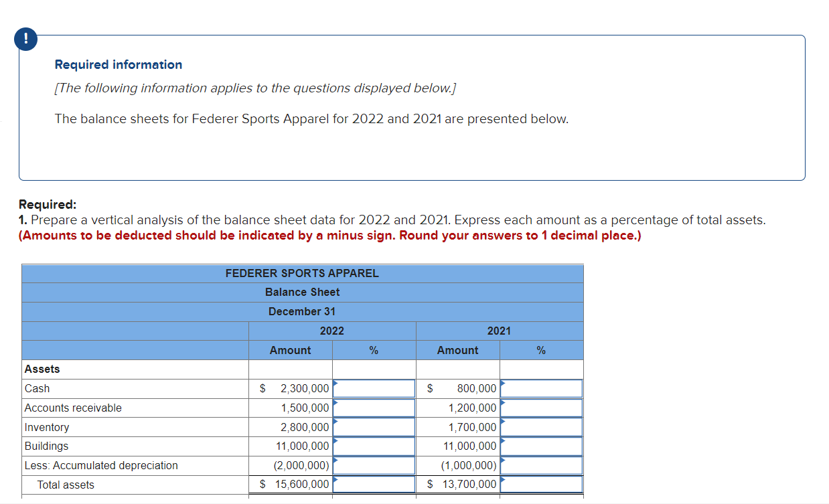Click the 2022 Inventory amount 2,800,000
The image size is (829, 504).
coord(305,427)
